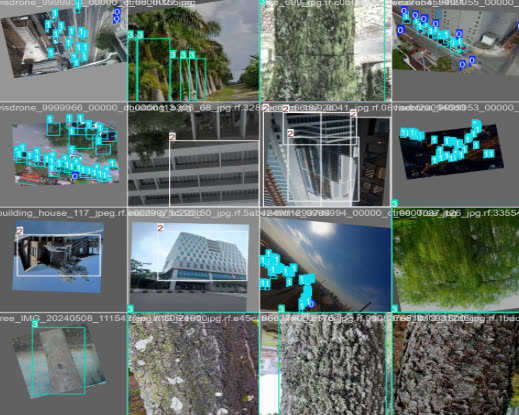
Task: Open the upside-down green willow tree tile
Action: point(455,260)
